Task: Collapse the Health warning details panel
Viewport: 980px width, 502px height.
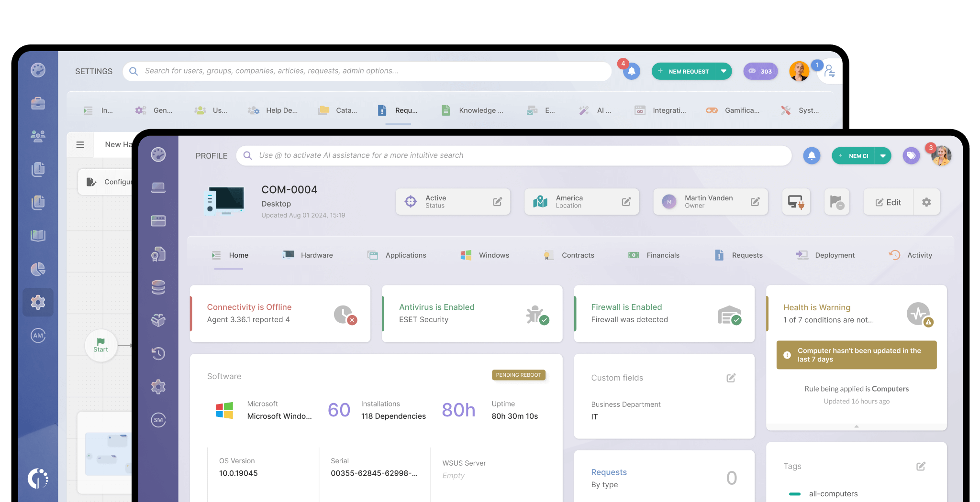Action: [x=856, y=426]
